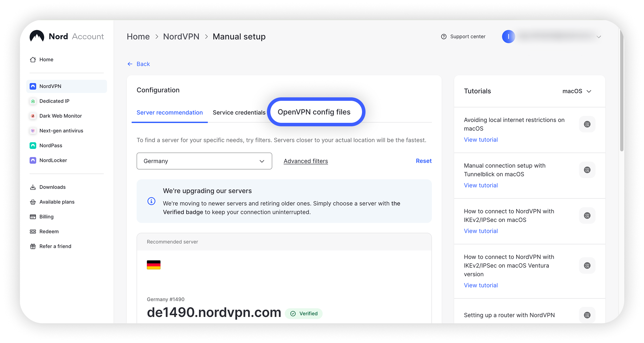
Task: Click the Billing card icon
Action: tap(33, 217)
